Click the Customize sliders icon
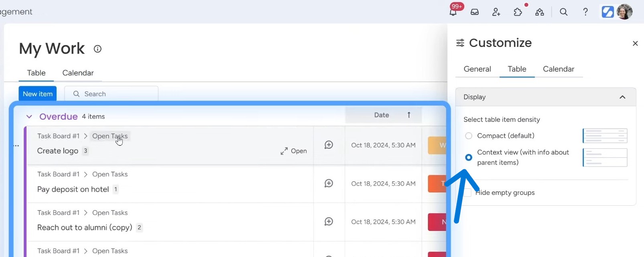Image resolution: width=644 pixels, height=257 pixels. coord(460,43)
